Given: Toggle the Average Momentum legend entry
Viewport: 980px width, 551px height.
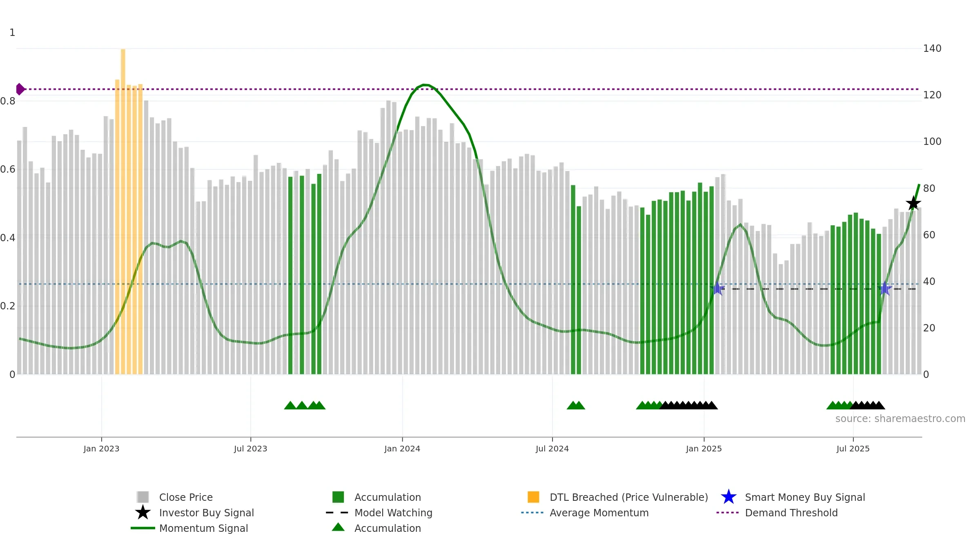Looking at the screenshot, I should [599, 513].
